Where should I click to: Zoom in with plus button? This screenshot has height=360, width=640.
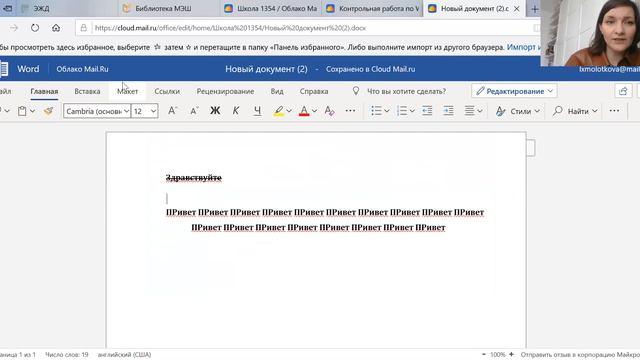point(511,354)
